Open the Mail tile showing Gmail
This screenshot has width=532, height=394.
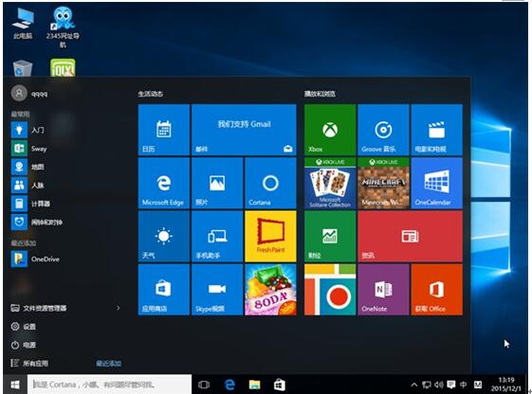pos(244,130)
